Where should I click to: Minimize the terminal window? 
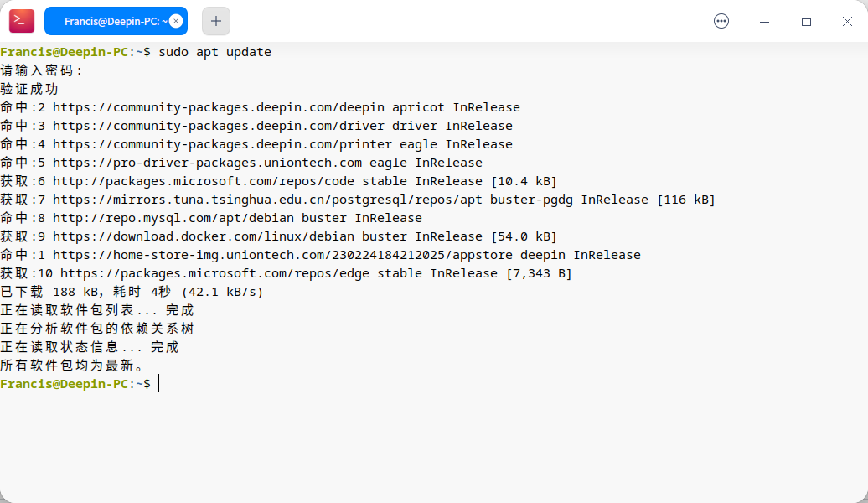(764, 21)
